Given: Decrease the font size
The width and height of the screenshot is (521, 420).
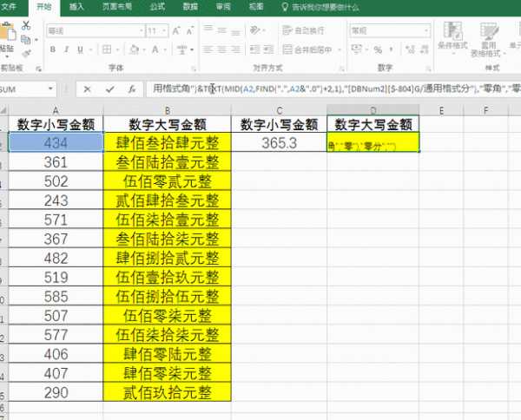Looking at the screenshot, I should pyautogui.click(x=190, y=31).
